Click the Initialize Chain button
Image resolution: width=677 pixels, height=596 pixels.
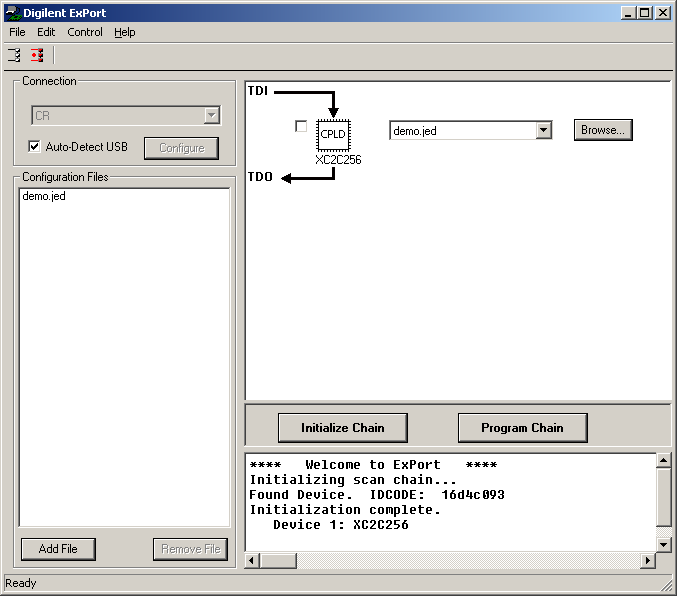coord(343,428)
